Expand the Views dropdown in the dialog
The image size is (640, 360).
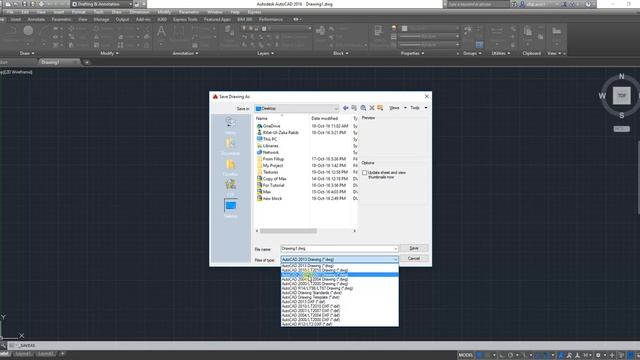[x=405, y=108]
